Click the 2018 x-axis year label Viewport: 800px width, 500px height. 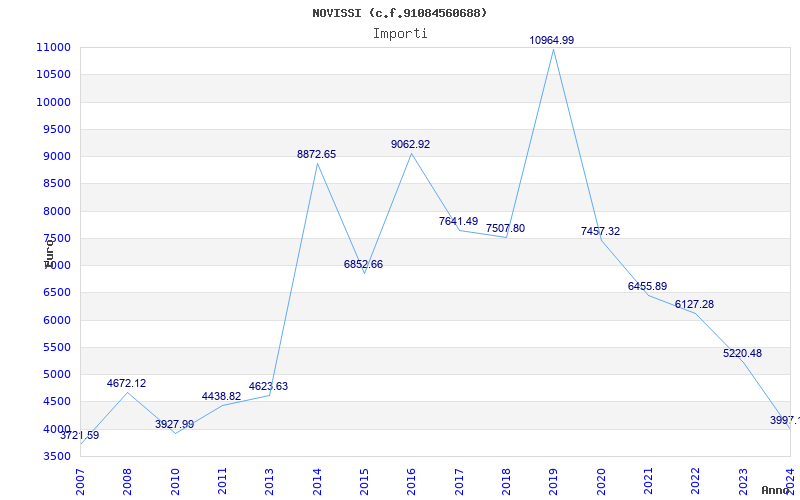(x=506, y=482)
